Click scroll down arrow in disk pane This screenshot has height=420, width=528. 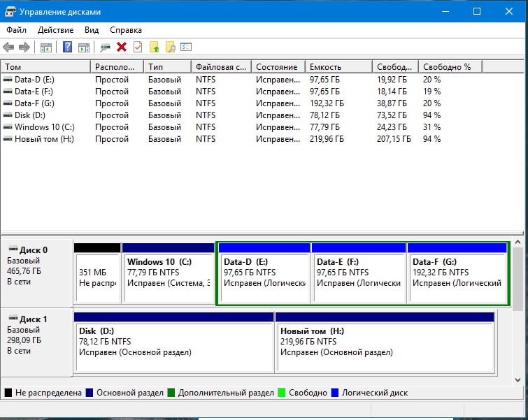(x=518, y=380)
